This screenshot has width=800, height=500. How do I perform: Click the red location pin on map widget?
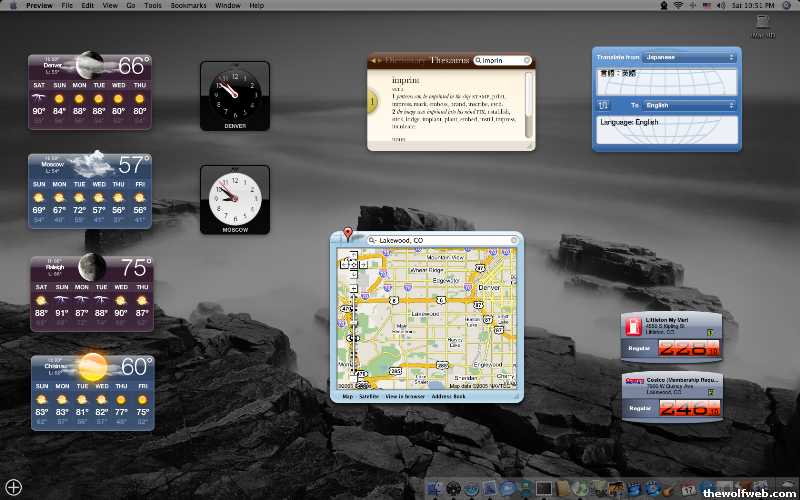(348, 234)
